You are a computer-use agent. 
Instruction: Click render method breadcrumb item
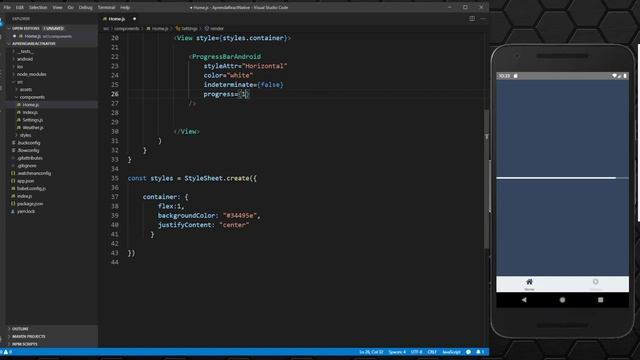(x=214, y=29)
